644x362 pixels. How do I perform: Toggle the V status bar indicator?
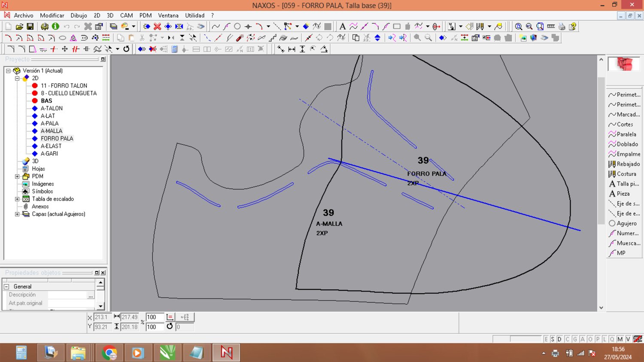coord(628,339)
